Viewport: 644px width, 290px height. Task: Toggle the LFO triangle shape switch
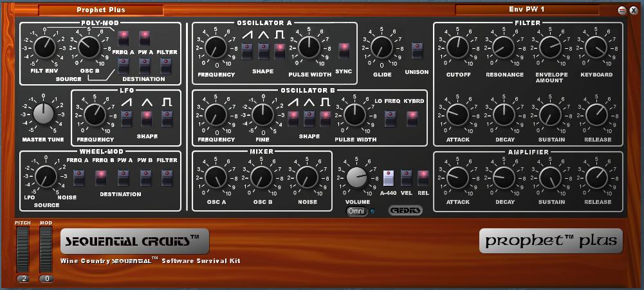(147, 118)
